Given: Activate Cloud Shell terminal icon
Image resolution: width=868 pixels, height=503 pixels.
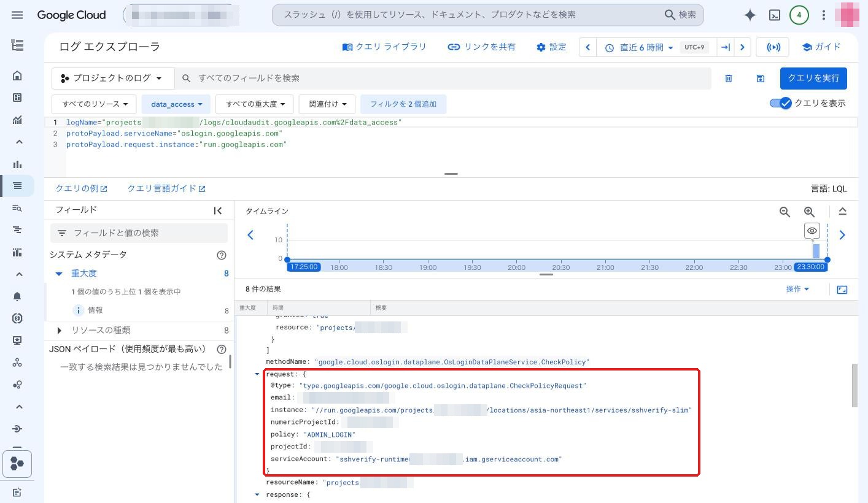Looking at the screenshot, I should click(x=775, y=15).
